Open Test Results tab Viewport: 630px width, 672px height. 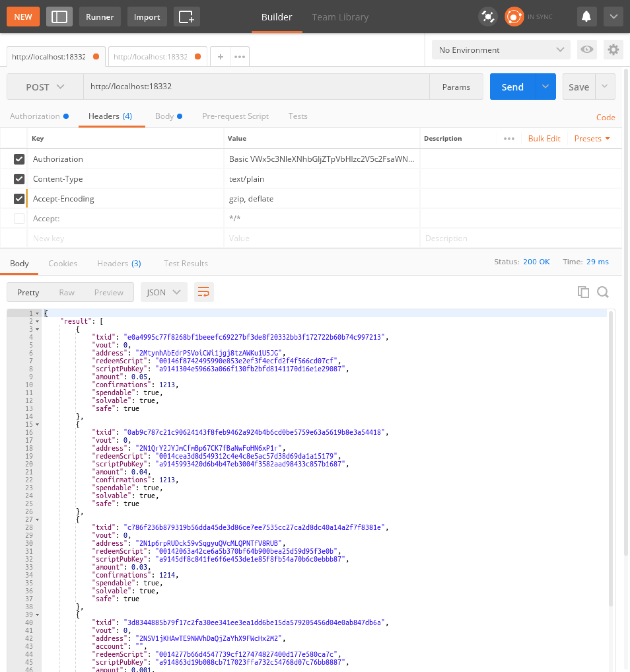(x=185, y=263)
